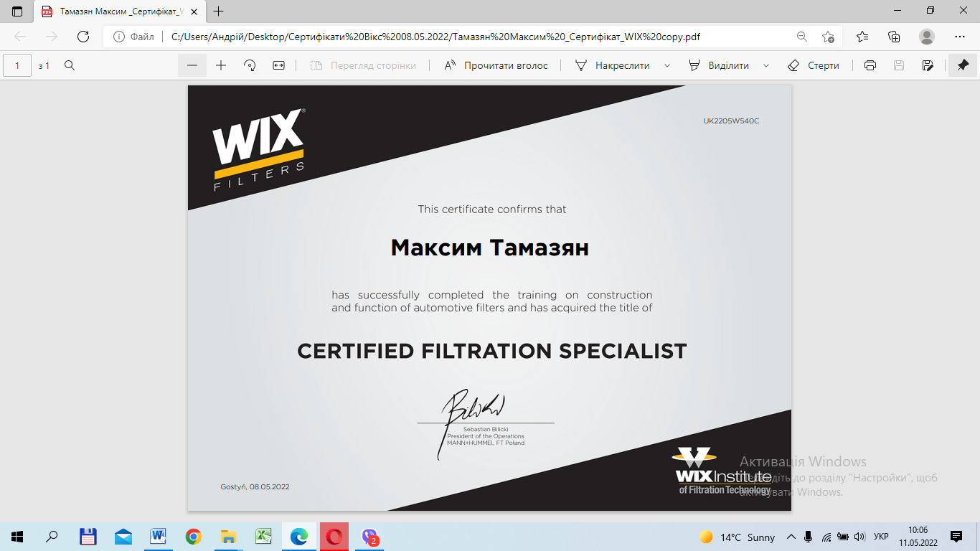This screenshot has height=551, width=980.
Task: Open the Favorites list
Action: [862, 37]
